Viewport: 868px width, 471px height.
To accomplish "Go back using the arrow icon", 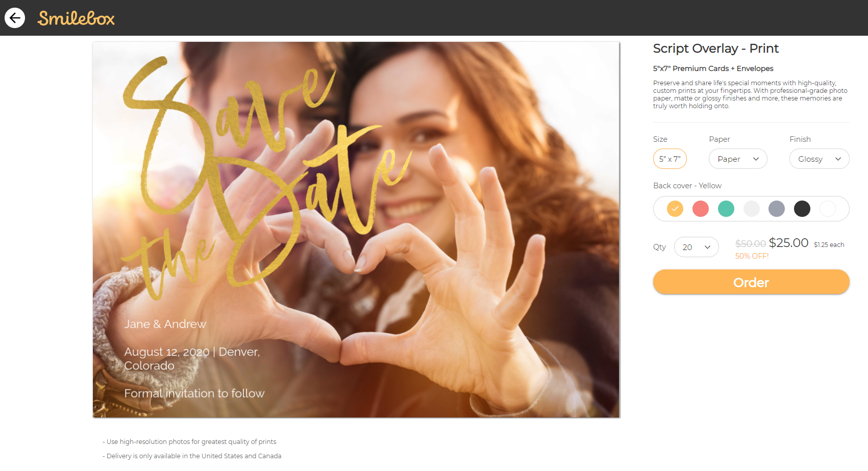I will click(15, 18).
